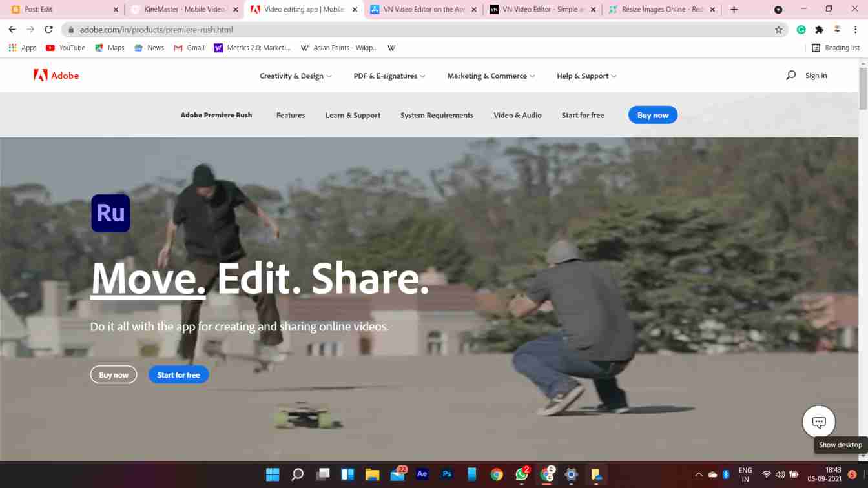This screenshot has height=488, width=868.
Task: Click ENG IN language indicator
Action: [x=745, y=474]
